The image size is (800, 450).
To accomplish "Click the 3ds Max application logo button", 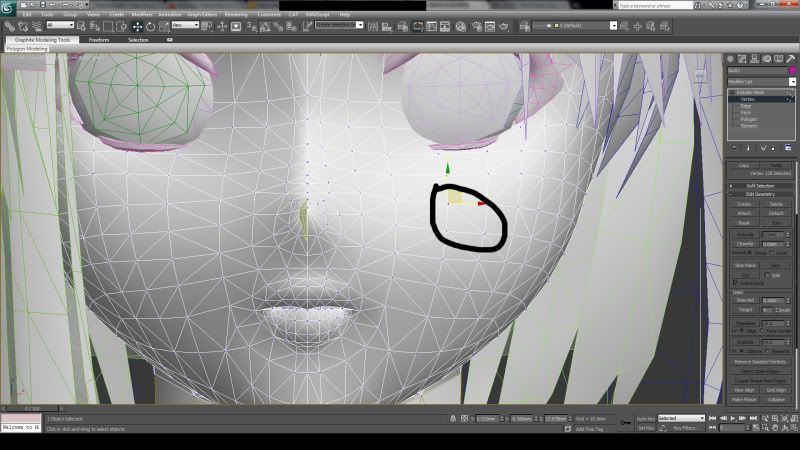I will coord(9,7).
